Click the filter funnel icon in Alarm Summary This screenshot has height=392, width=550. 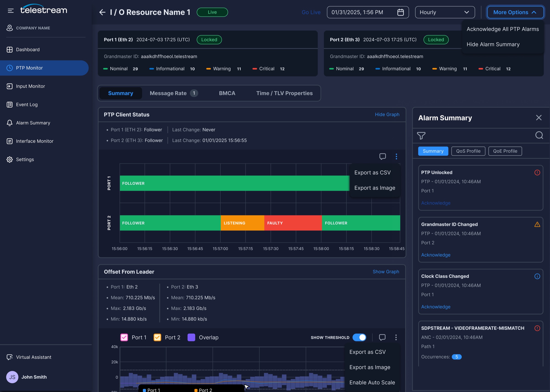pyautogui.click(x=421, y=136)
